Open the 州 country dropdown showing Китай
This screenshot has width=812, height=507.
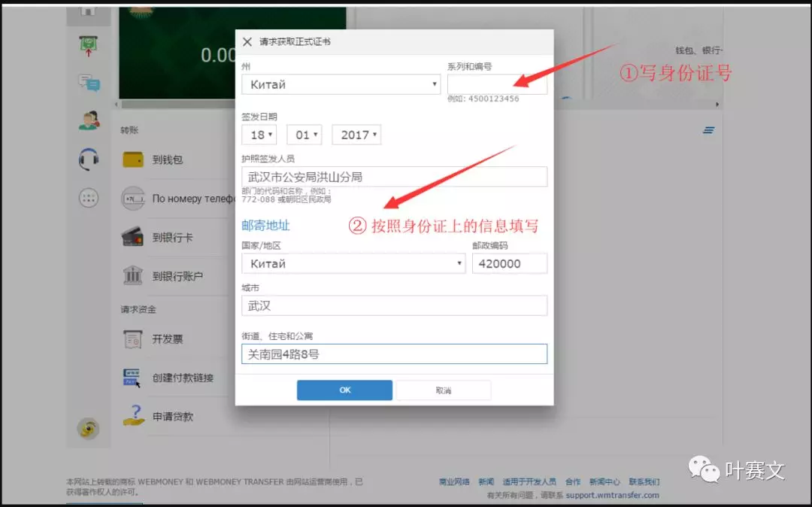[340, 84]
